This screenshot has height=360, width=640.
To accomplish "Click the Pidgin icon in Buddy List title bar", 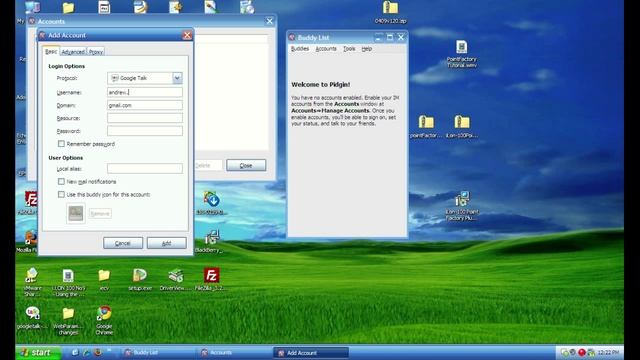I will click(292, 37).
